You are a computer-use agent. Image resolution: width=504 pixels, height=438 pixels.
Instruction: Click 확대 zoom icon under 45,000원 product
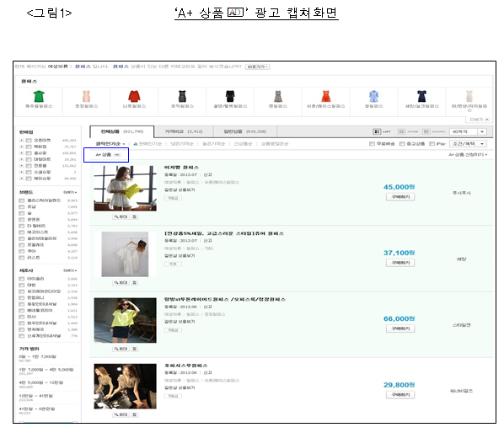[x=121, y=217]
